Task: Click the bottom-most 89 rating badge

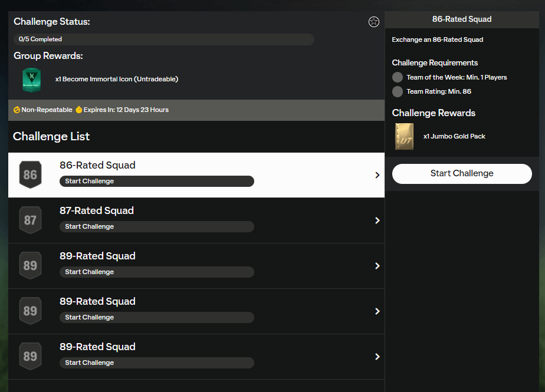Action: click(x=30, y=356)
